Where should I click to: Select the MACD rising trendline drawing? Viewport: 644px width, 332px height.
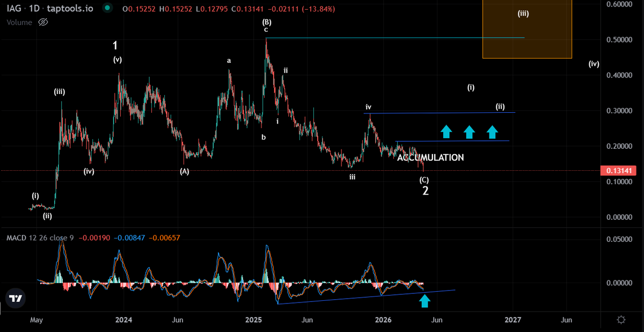pyautogui.click(x=367, y=297)
